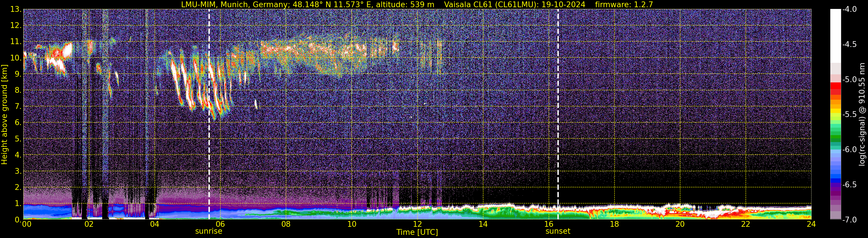Click the '9.' height axis tick label
This screenshot has width=868, height=238.
tap(18, 74)
